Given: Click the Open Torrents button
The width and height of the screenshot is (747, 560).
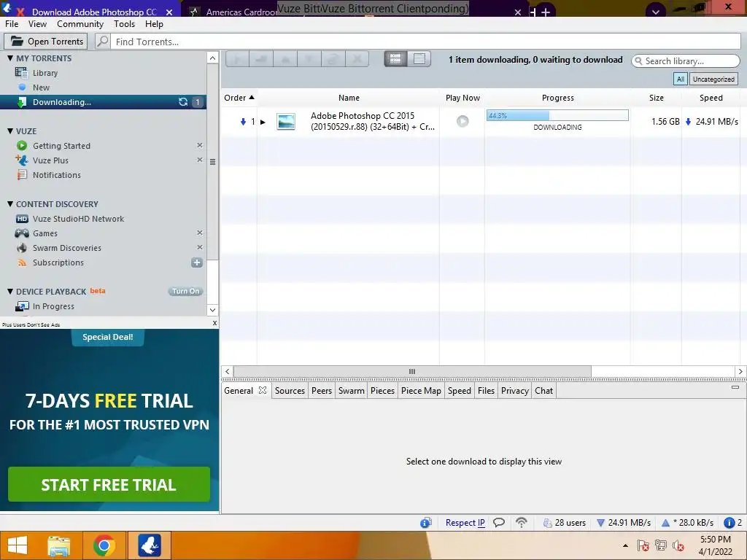Looking at the screenshot, I should coord(46,42).
